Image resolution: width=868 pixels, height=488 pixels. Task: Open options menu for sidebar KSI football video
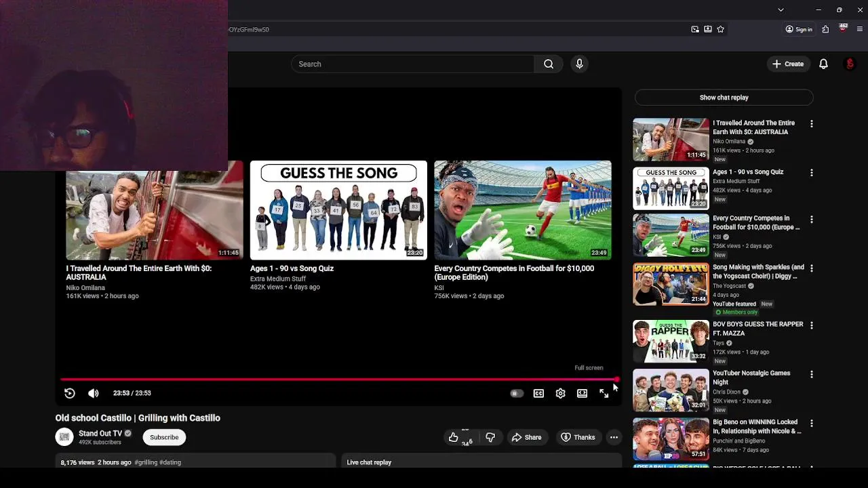(x=811, y=220)
